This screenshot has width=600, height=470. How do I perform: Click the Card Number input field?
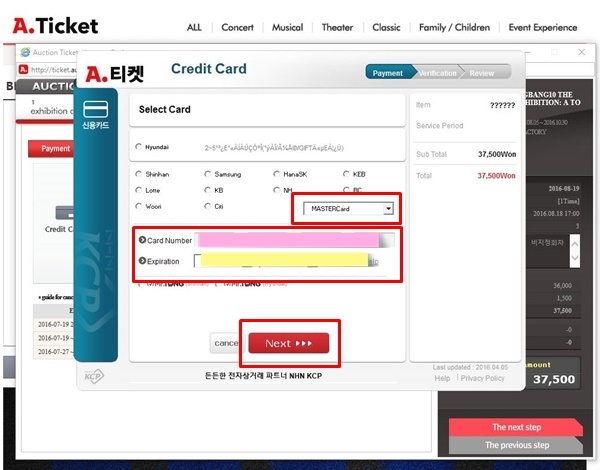click(295, 240)
